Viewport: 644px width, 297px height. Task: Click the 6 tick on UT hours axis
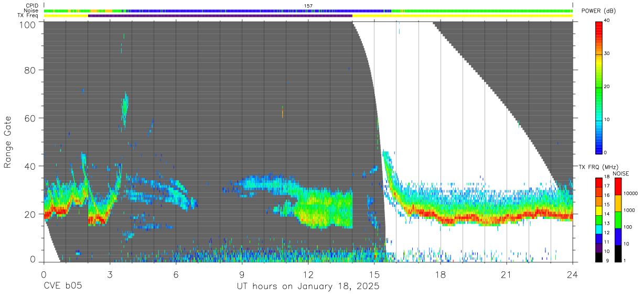click(176, 274)
